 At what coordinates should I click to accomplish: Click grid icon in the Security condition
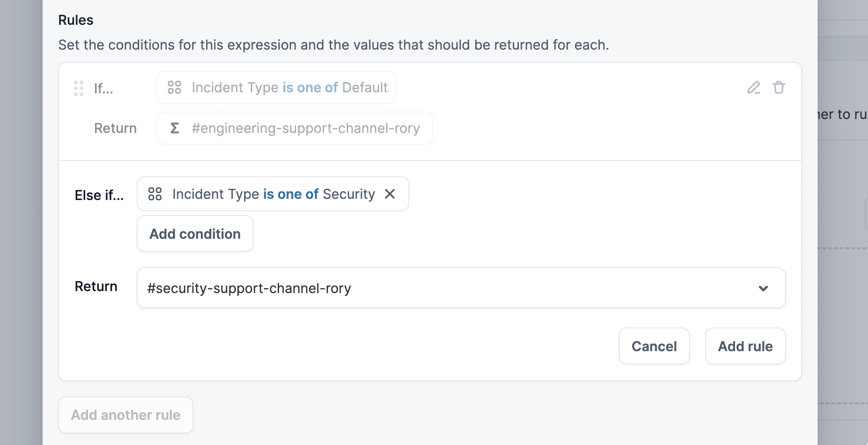(155, 194)
